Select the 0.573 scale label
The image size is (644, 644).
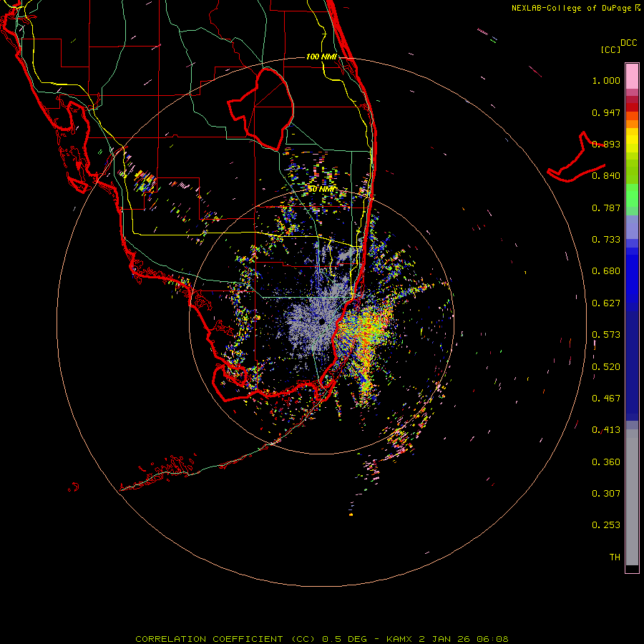tap(606, 335)
